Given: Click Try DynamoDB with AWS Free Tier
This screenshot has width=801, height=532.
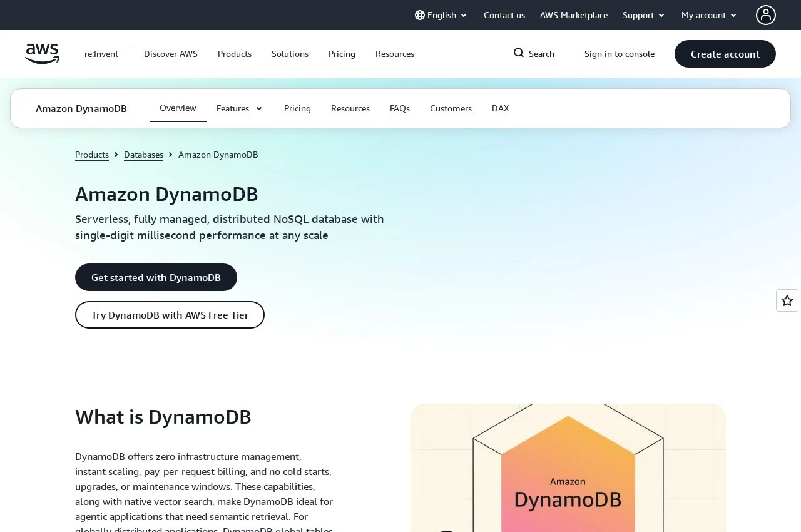Looking at the screenshot, I should (x=170, y=315).
